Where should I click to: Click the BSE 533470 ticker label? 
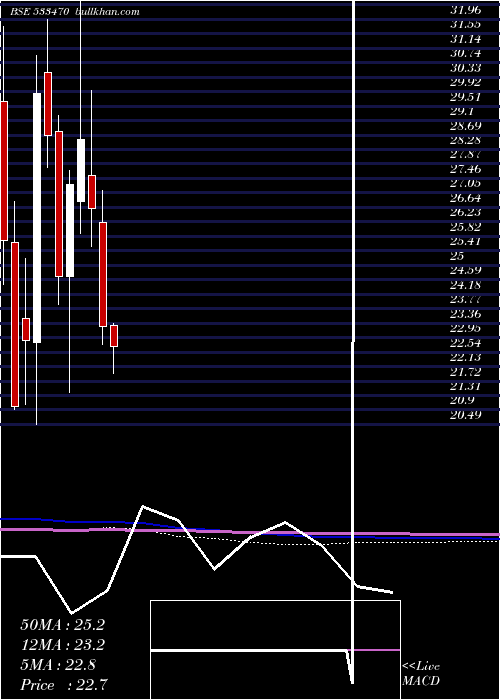(x=39, y=12)
